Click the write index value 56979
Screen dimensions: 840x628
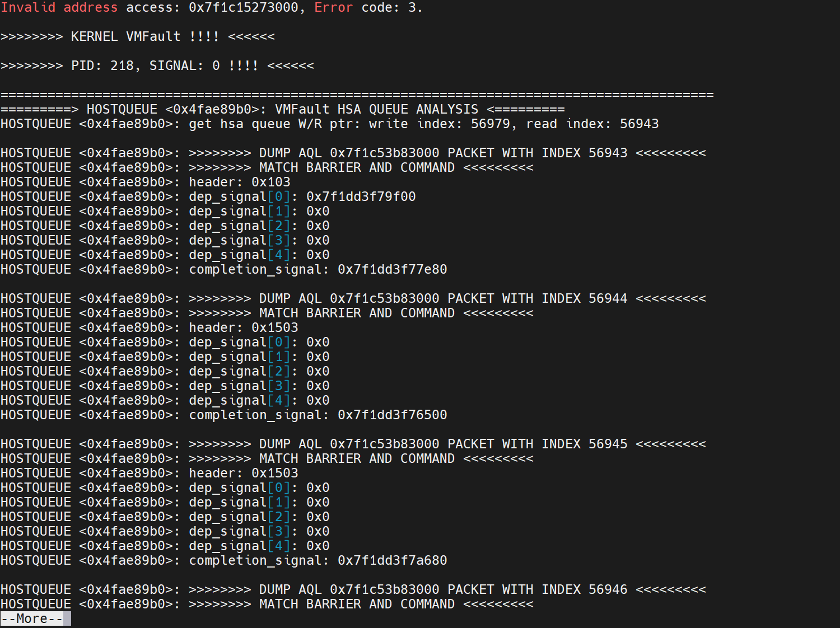pos(491,124)
